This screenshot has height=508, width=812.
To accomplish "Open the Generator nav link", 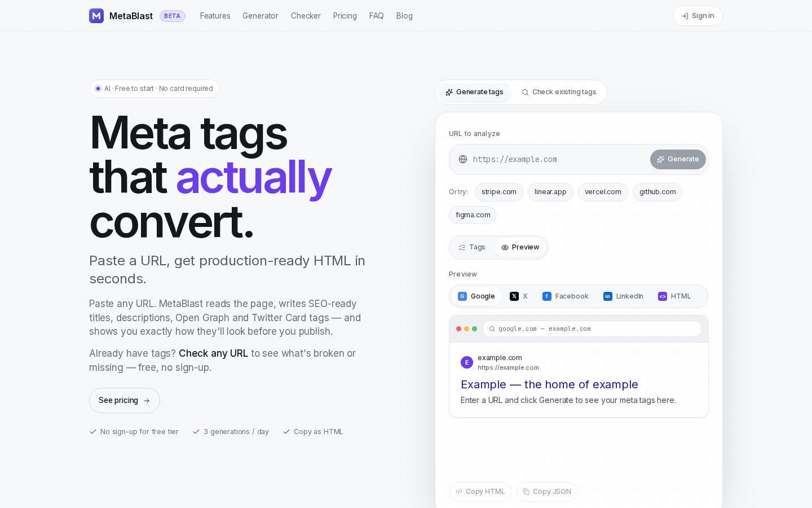I will point(261,16).
